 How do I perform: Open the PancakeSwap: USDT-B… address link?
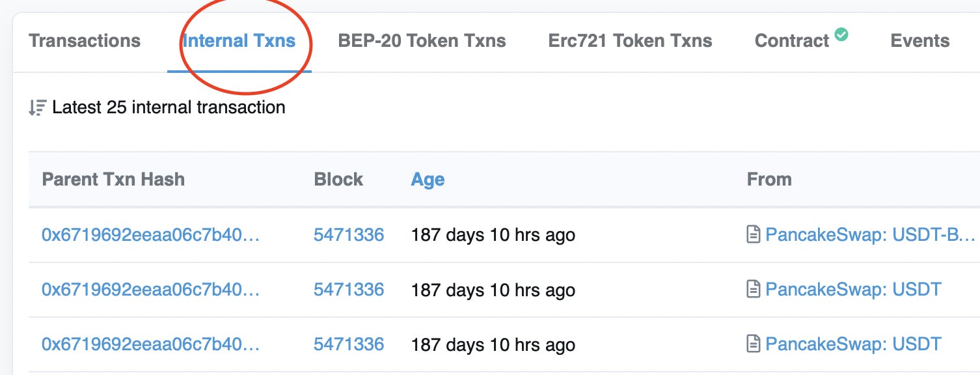872,234
